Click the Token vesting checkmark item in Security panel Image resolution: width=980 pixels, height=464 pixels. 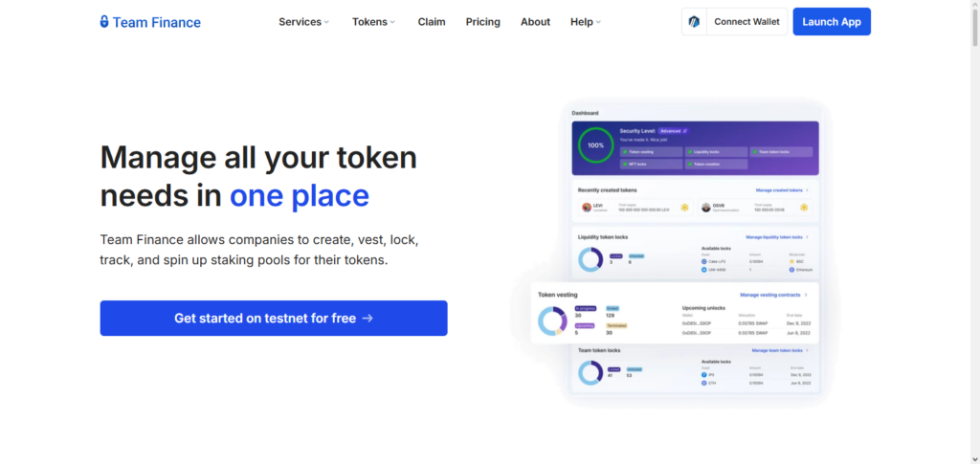(651, 151)
